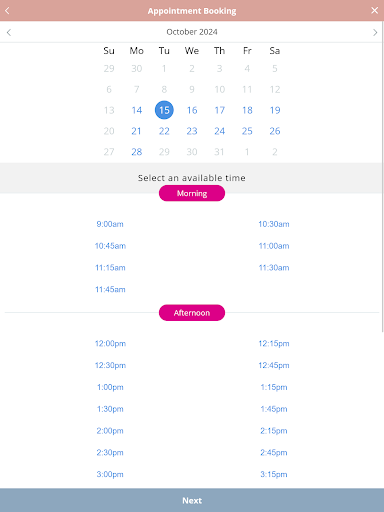Go back using the header back arrow
384x512 pixels.
point(7,11)
